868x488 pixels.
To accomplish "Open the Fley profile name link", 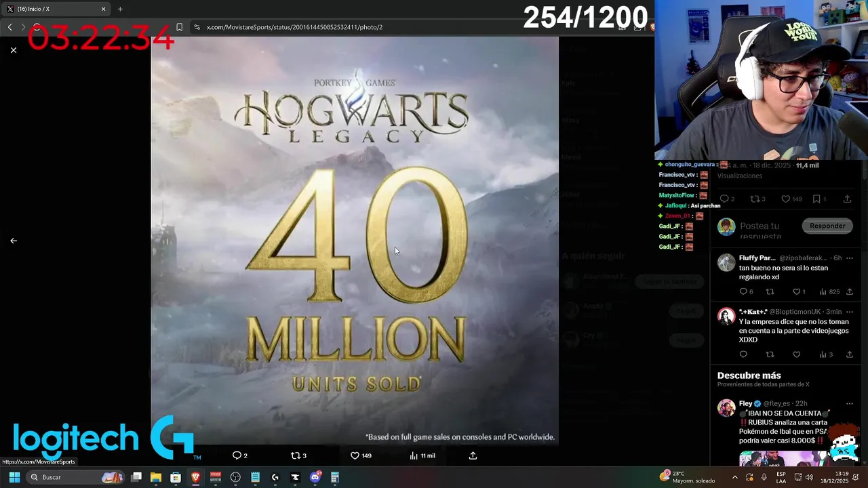I will pyautogui.click(x=745, y=403).
